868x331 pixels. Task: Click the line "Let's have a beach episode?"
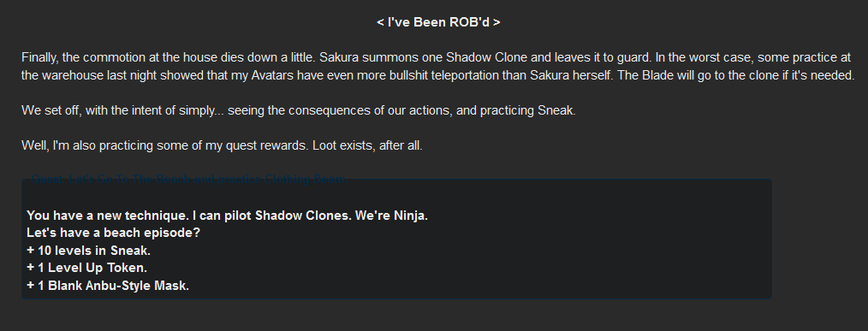click(x=114, y=233)
